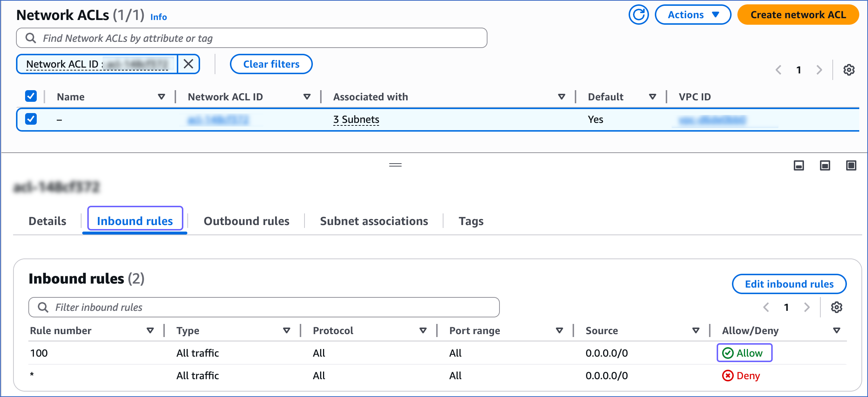Remove the Network ACL ID filter token
The height and width of the screenshot is (397, 868).
pos(188,64)
